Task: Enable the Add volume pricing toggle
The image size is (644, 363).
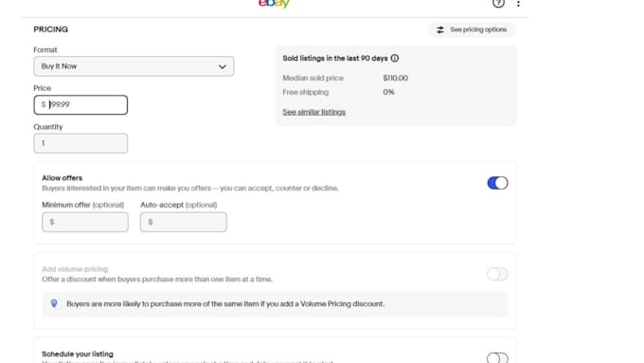Action: (x=497, y=274)
